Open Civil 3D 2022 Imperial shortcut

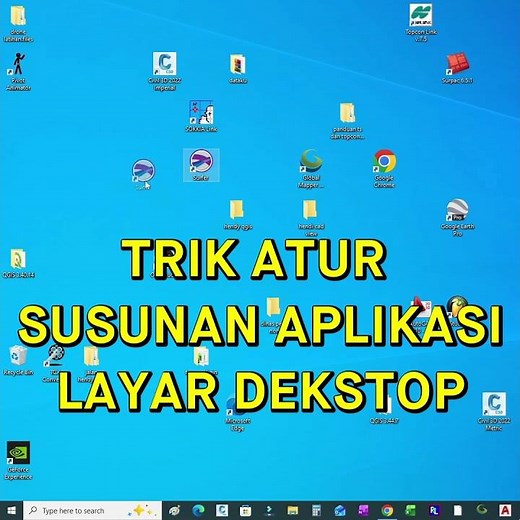pyautogui.click(x=165, y=71)
